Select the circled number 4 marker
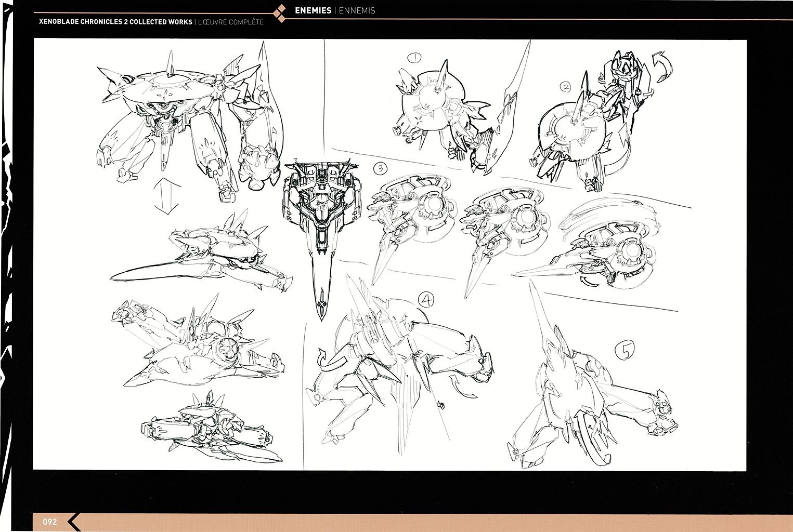793x532 pixels. (x=427, y=299)
